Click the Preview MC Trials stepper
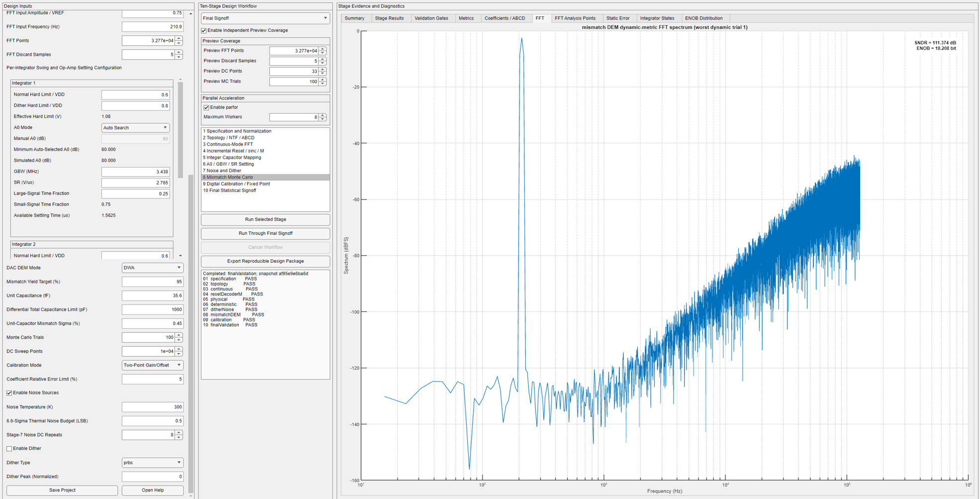This screenshot has height=499, width=980. [x=323, y=82]
